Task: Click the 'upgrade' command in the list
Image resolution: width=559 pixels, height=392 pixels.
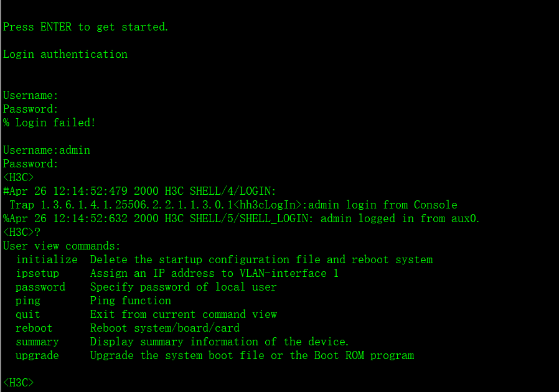Action: click(37, 355)
